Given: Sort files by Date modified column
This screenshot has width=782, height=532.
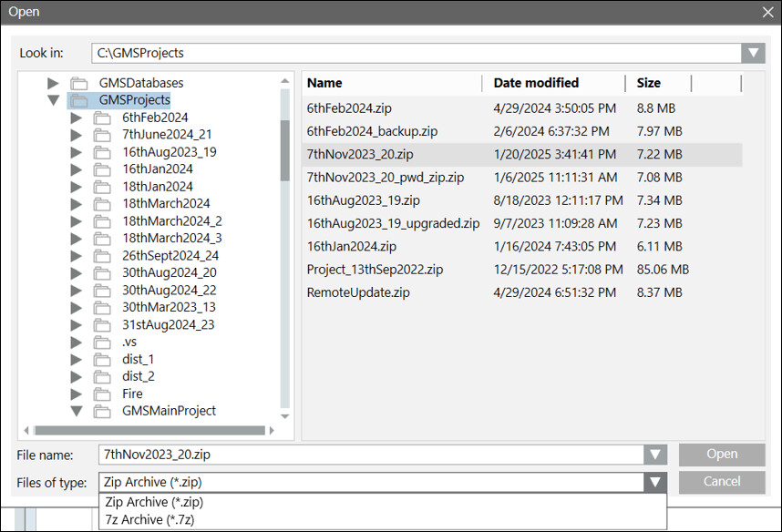Looking at the screenshot, I should pyautogui.click(x=536, y=83).
